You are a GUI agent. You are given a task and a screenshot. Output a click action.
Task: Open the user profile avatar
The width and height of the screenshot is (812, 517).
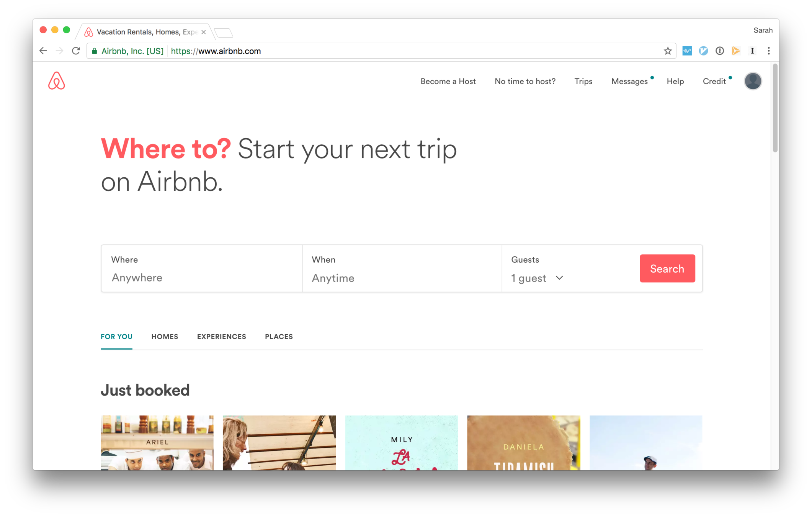(x=752, y=81)
